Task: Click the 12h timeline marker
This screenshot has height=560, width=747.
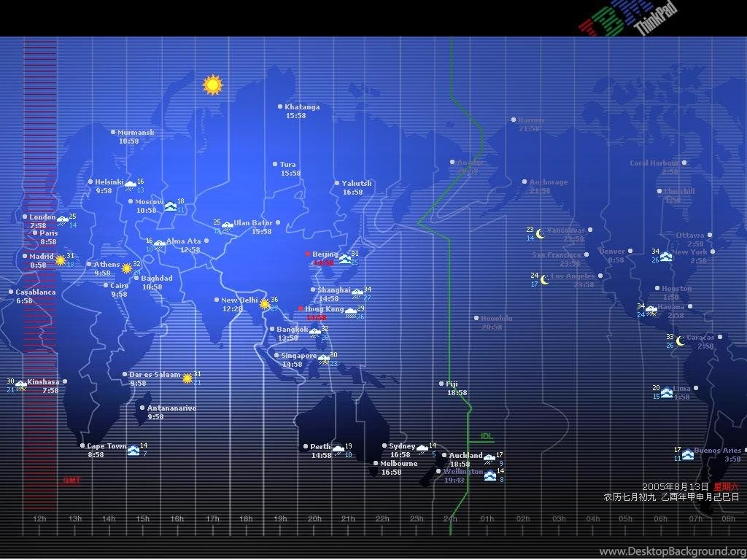Action: [39, 518]
